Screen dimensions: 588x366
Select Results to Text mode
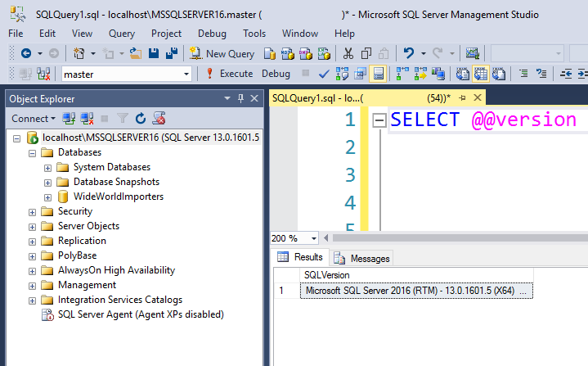(x=462, y=74)
